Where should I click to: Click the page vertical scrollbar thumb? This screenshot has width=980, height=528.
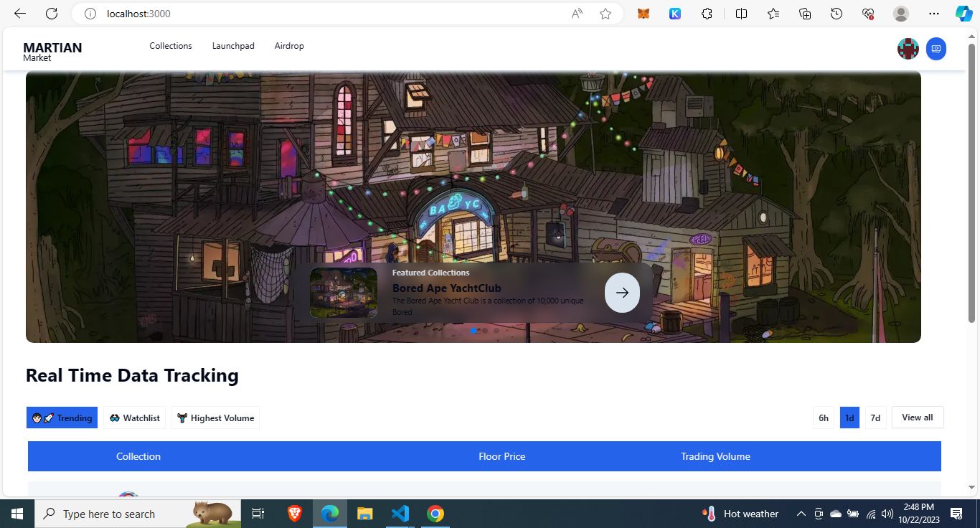pyautogui.click(x=972, y=183)
